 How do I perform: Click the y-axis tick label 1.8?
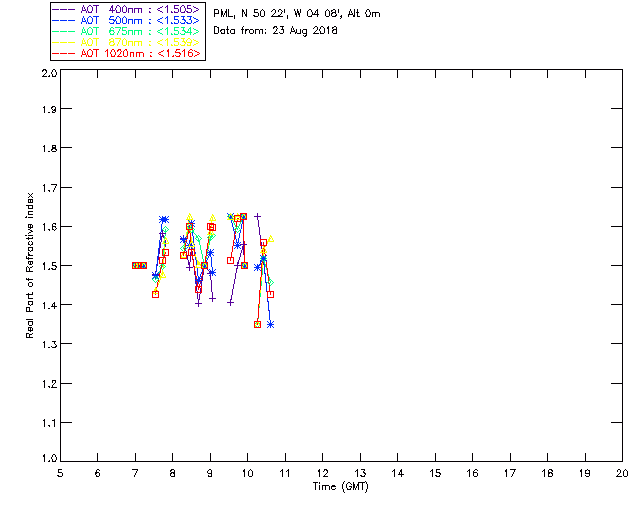[49, 148]
